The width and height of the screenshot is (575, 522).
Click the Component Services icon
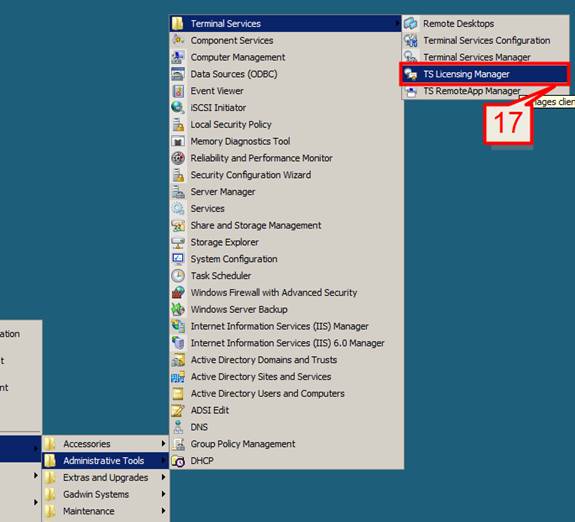(x=178, y=40)
